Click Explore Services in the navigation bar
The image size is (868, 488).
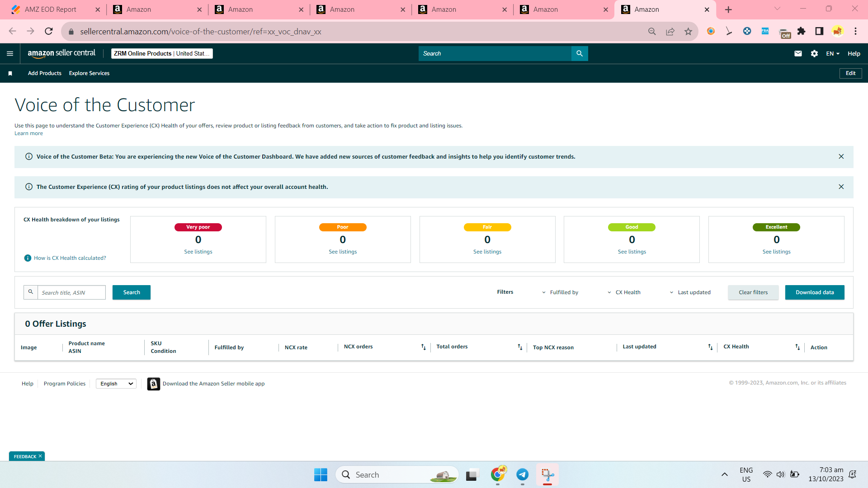pos(89,73)
